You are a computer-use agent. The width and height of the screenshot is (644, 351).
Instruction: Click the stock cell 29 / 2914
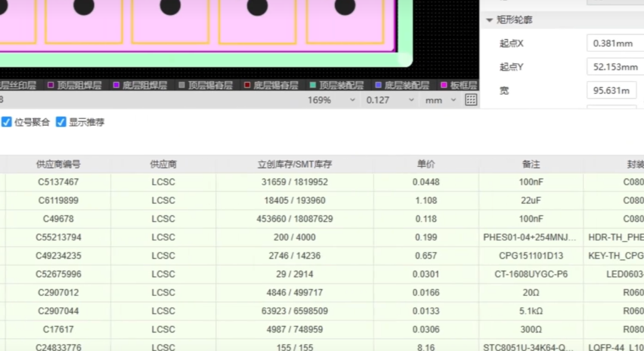295,274
